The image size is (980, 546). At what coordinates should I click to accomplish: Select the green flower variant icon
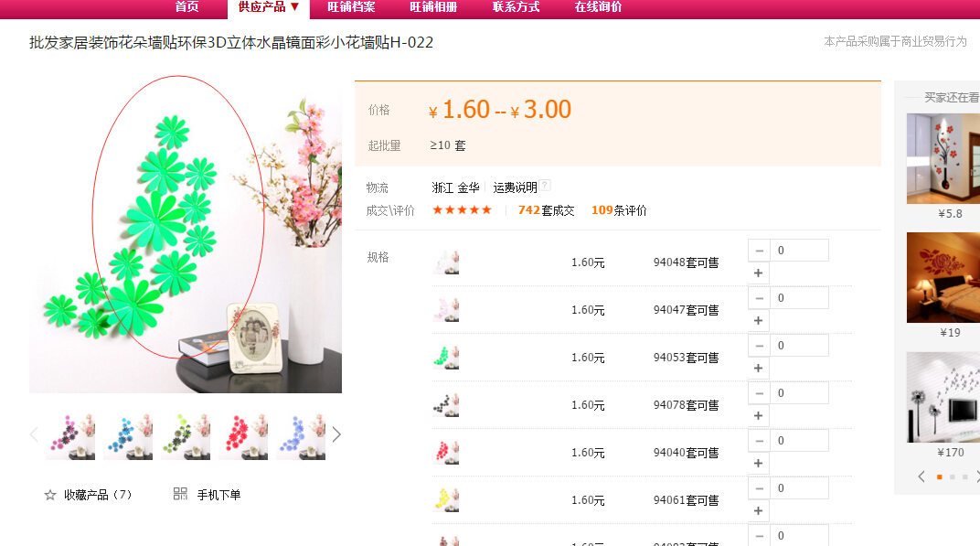(446, 357)
